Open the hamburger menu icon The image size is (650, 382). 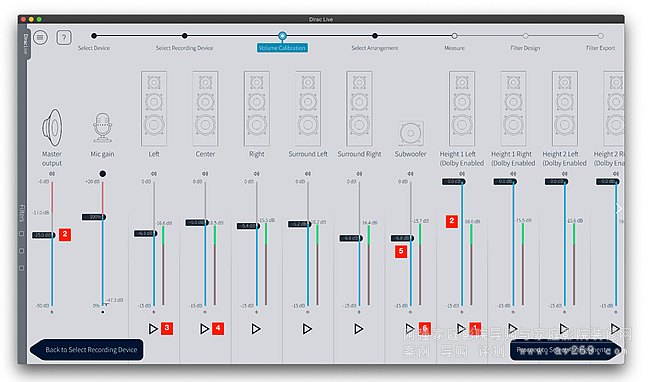point(40,38)
